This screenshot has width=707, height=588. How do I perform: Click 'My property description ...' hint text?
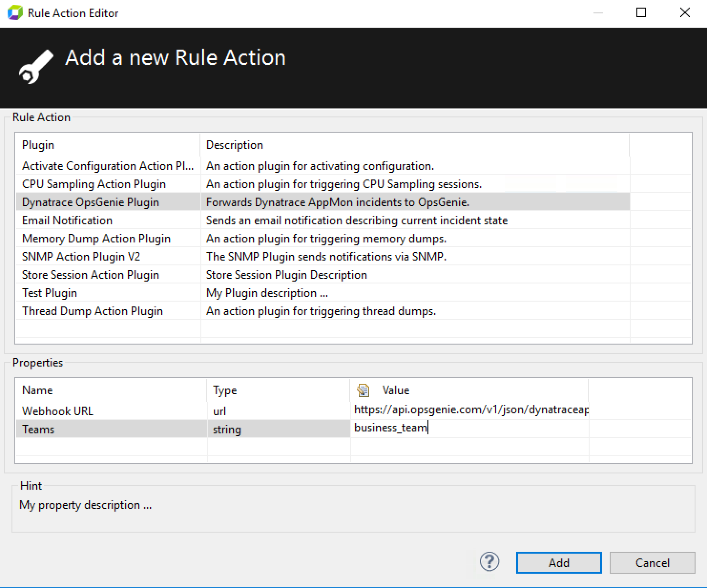(85, 504)
